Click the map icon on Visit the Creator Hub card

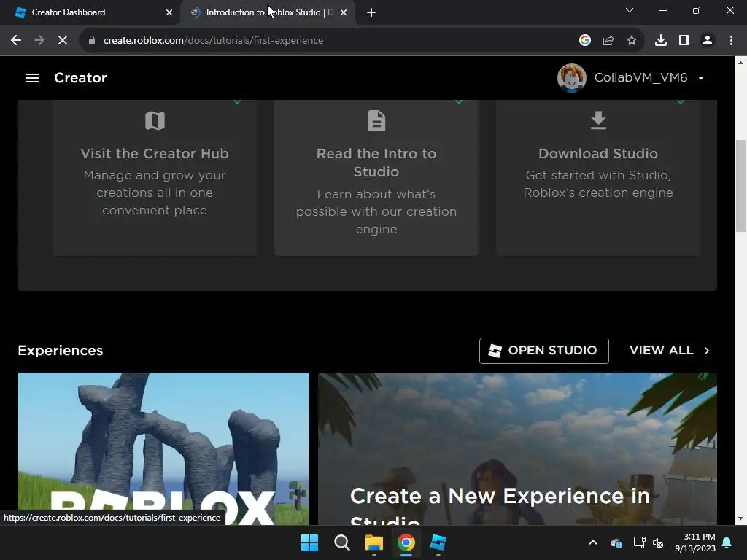155,120
